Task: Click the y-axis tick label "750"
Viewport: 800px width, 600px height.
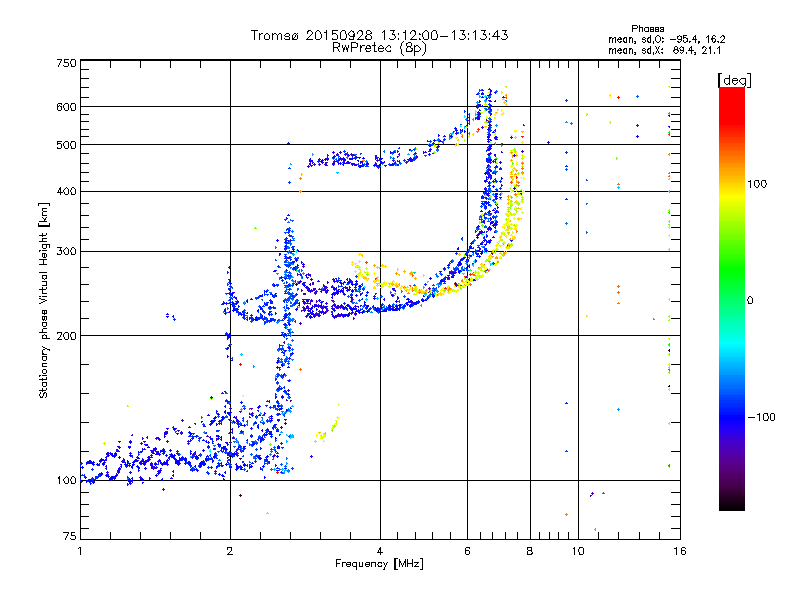Action: 66,63
